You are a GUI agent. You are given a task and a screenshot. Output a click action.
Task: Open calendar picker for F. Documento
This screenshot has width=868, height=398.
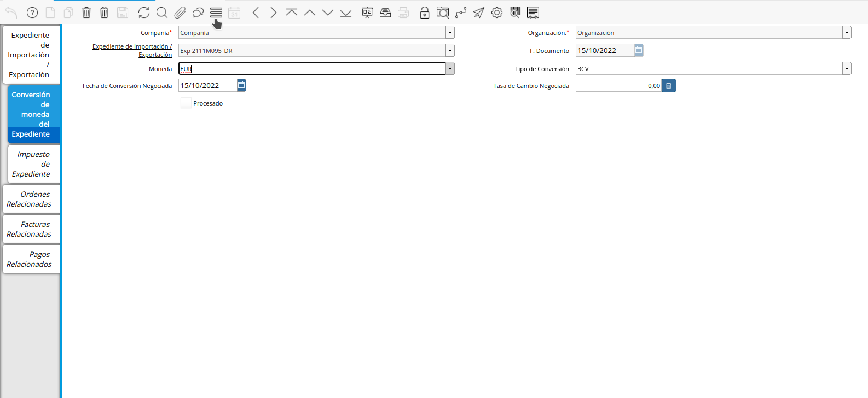(x=639, y=50)
